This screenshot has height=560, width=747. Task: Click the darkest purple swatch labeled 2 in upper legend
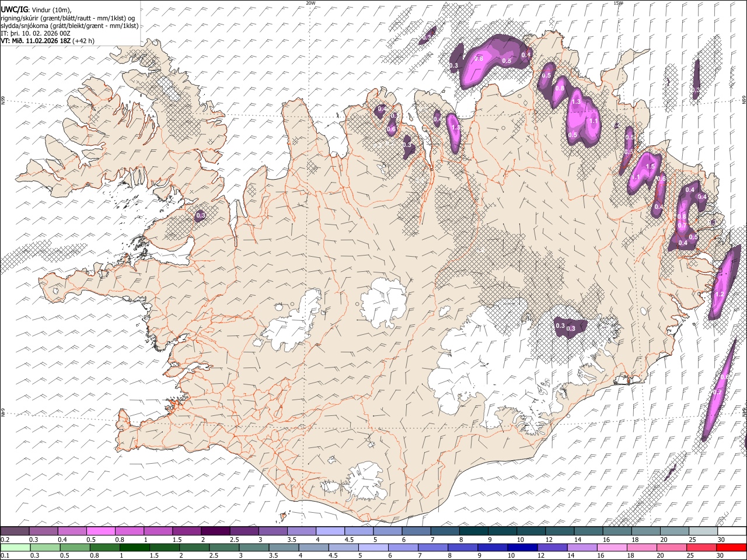point(215,531)
